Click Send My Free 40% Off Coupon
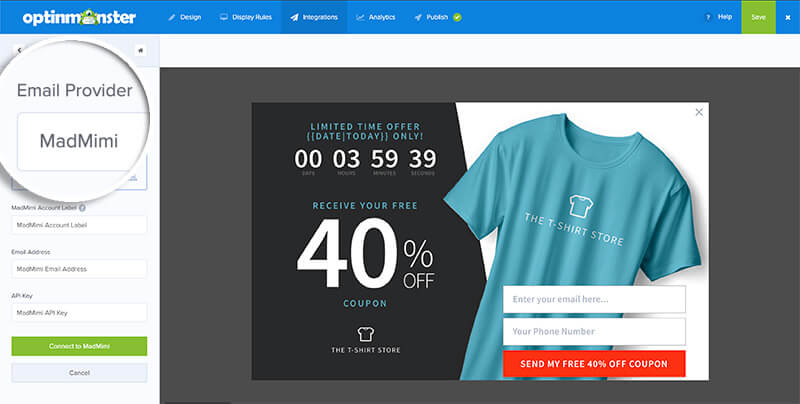The width and height of the screenshot is (800, 404). tap(594, 364)
